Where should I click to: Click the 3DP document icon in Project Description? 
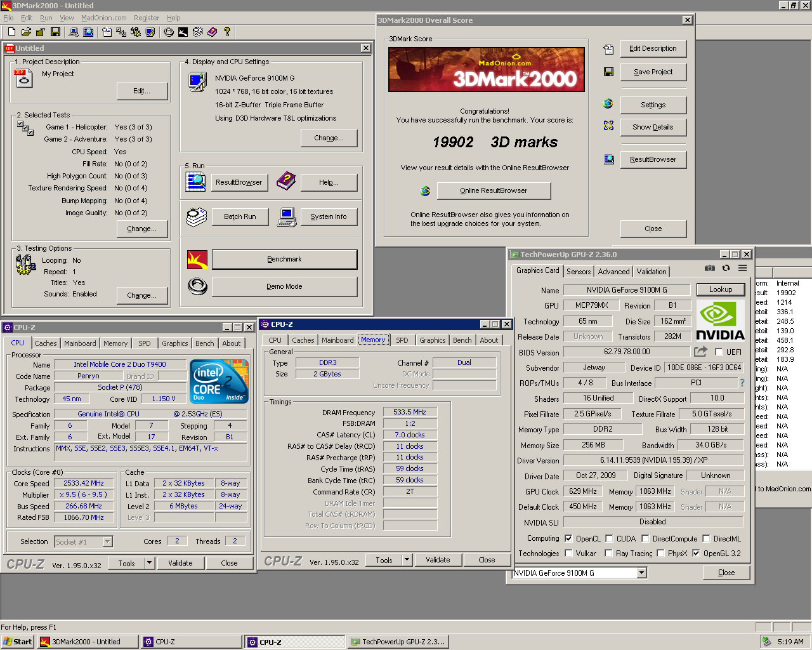coord(23,78)
